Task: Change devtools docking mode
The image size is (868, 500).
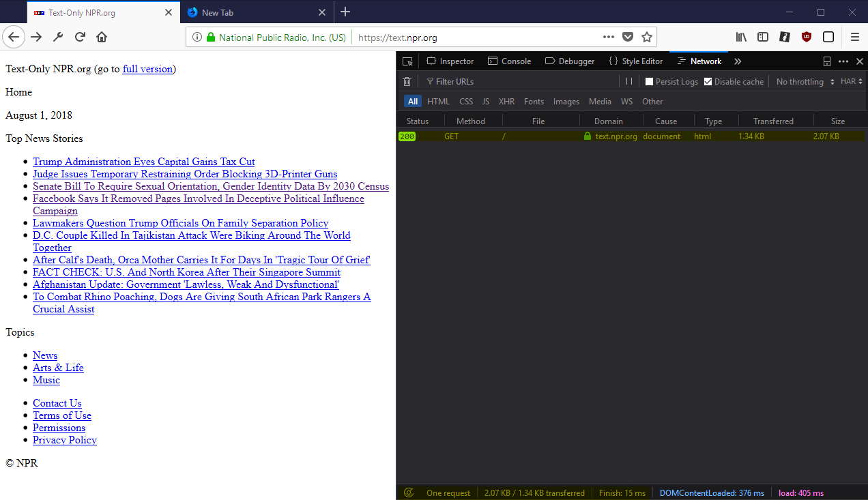Action: tap(827, 61)
